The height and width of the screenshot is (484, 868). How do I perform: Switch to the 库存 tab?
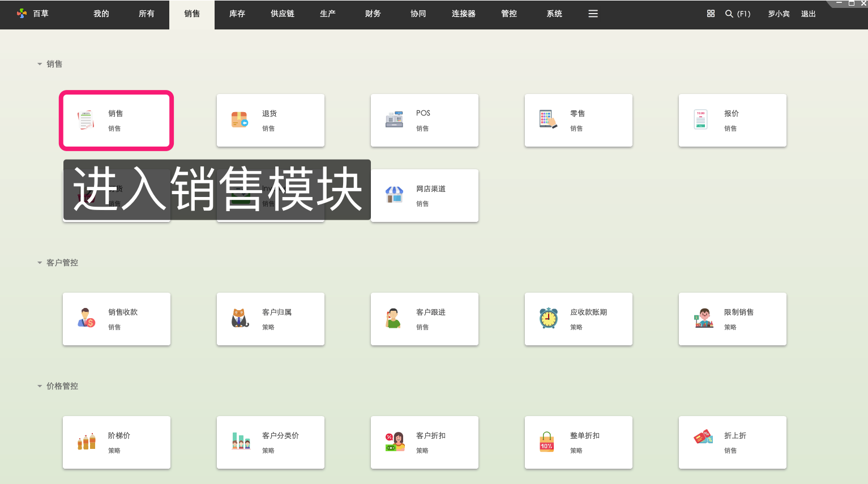(x=237, y=14)
